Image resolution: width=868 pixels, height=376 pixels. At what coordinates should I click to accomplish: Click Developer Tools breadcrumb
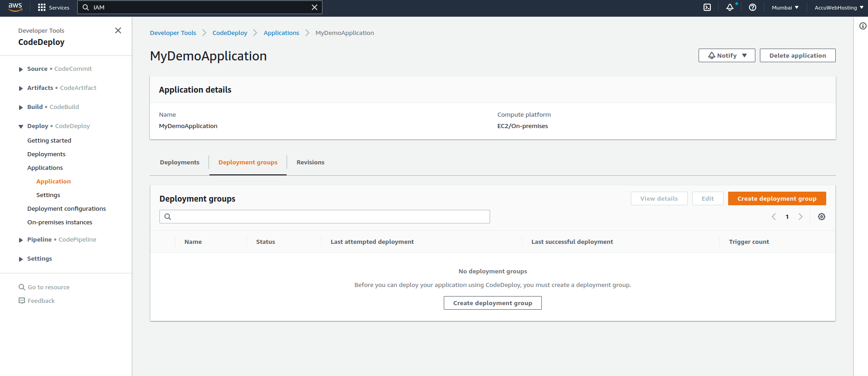173,33
